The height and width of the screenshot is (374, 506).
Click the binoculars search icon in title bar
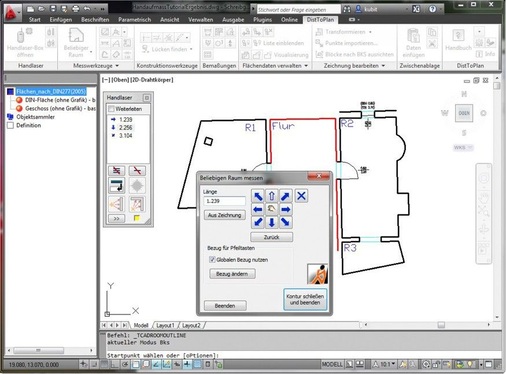(x=347, y=9)
